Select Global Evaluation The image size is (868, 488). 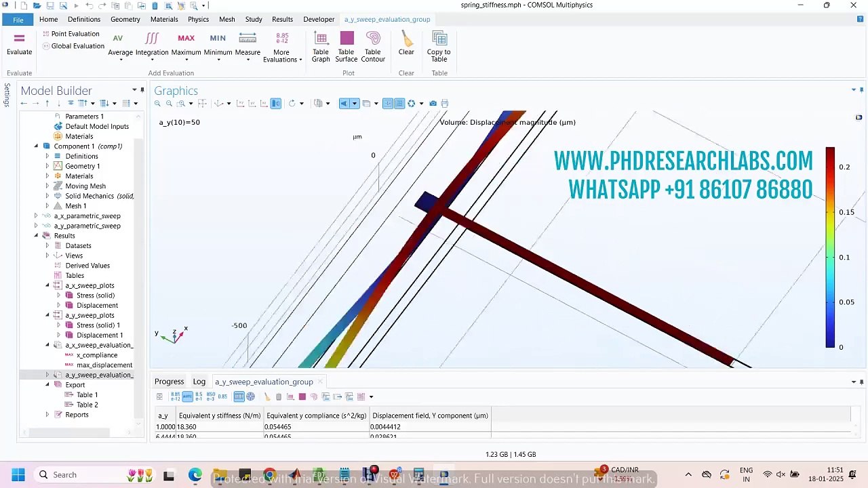click(x=73, y=46)
